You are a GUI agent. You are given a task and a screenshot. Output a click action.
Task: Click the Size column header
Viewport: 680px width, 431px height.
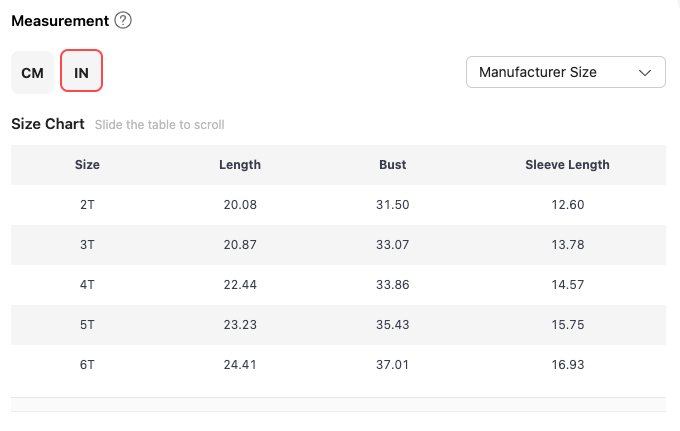click(87, 165)
